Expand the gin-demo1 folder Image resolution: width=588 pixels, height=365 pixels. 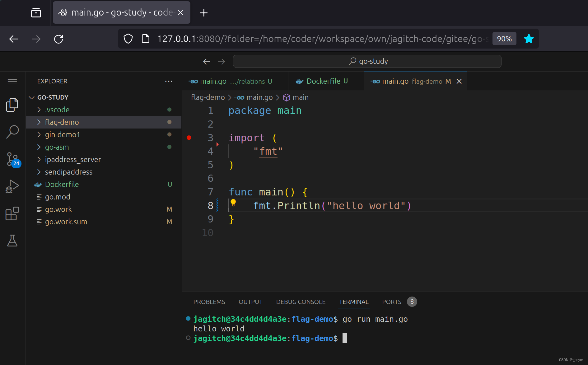tap(39, 134)
